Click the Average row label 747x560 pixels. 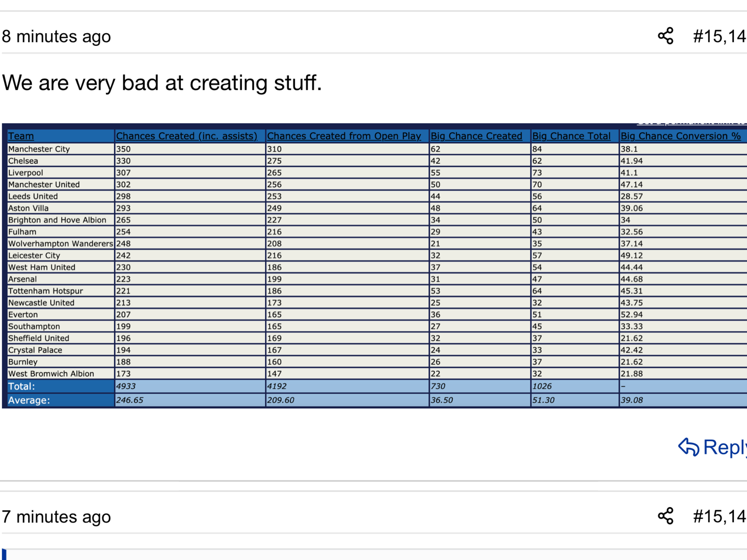(x=29, y=400)
